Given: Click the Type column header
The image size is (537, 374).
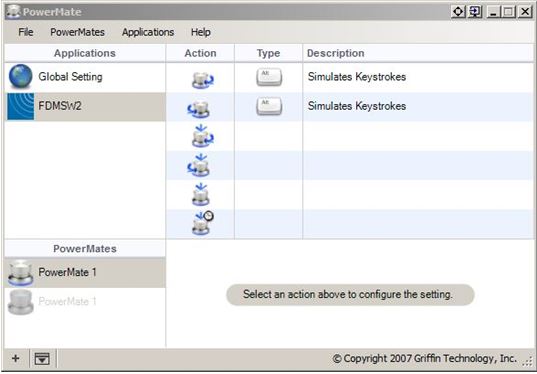Looking at the screenshot, I should coord(268,53).
